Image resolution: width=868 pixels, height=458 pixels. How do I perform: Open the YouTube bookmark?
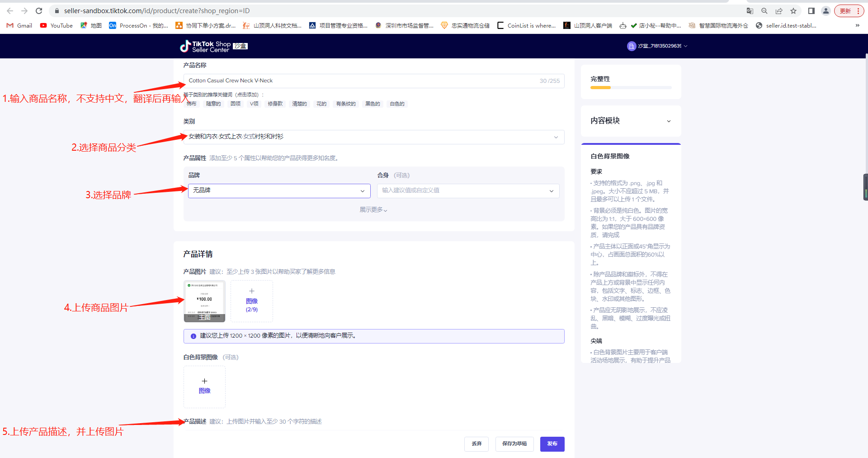coord(57,25)
